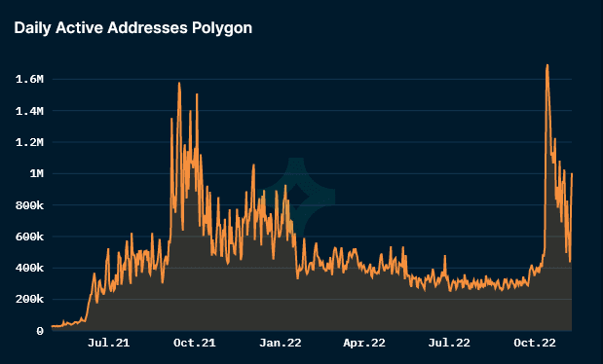Click the 1M y-axis label

(x=37, y=174)
